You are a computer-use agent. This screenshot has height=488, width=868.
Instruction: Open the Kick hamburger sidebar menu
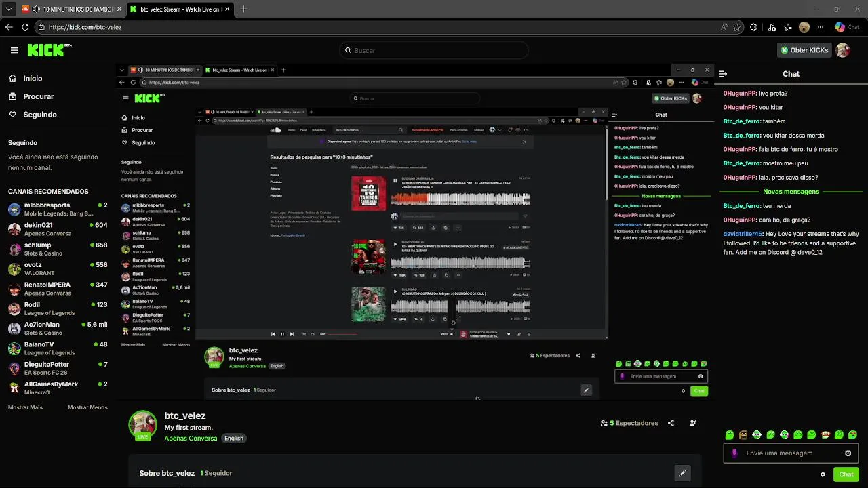coord(14,50)
